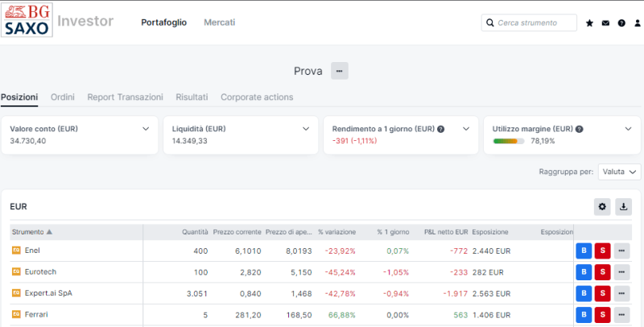Switch to Report Transazioni tab
Screen dimensions: 644x327
point(125,97)
